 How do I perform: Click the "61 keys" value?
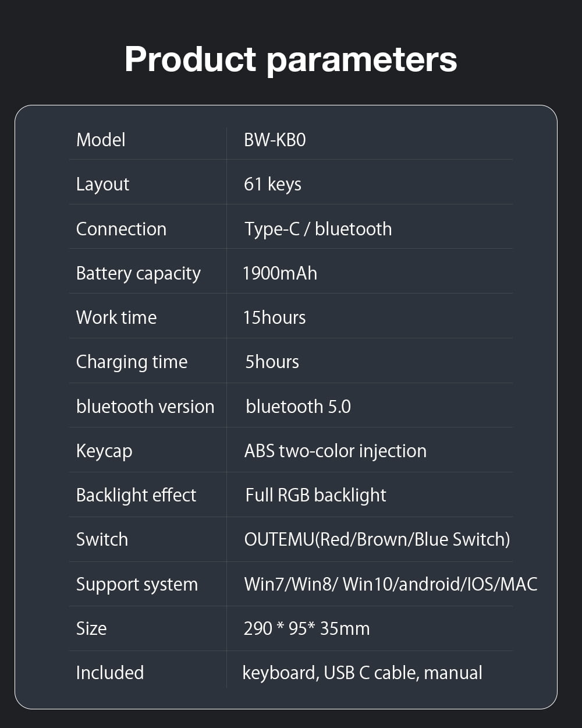click(272, 184)
